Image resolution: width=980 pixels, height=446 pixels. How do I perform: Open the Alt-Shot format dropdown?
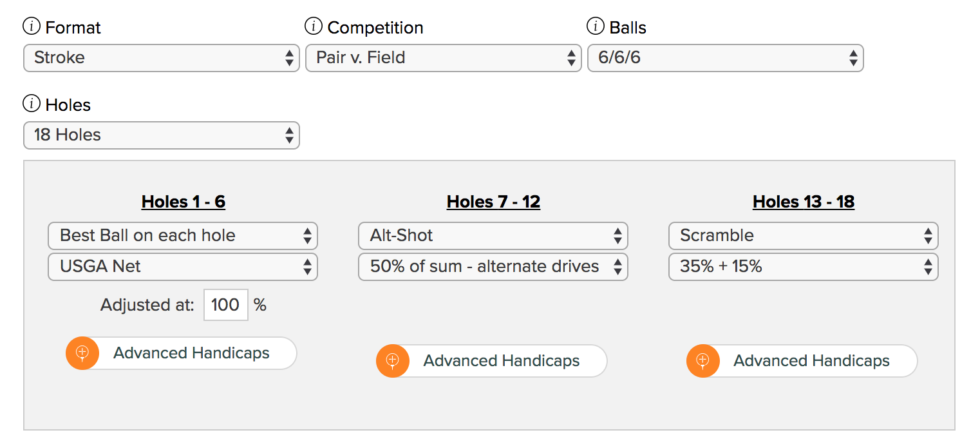click(x=493, y=236)
